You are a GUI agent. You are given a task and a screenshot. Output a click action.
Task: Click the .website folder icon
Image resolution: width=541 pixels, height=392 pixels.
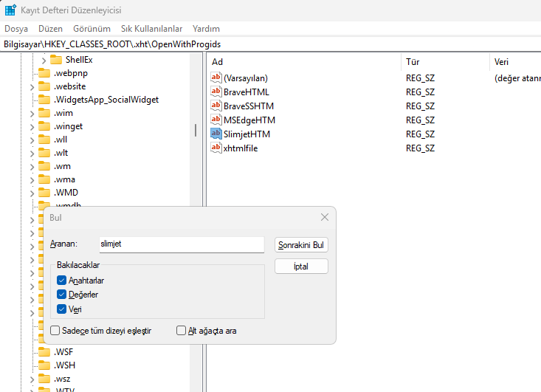click(44, 86)
